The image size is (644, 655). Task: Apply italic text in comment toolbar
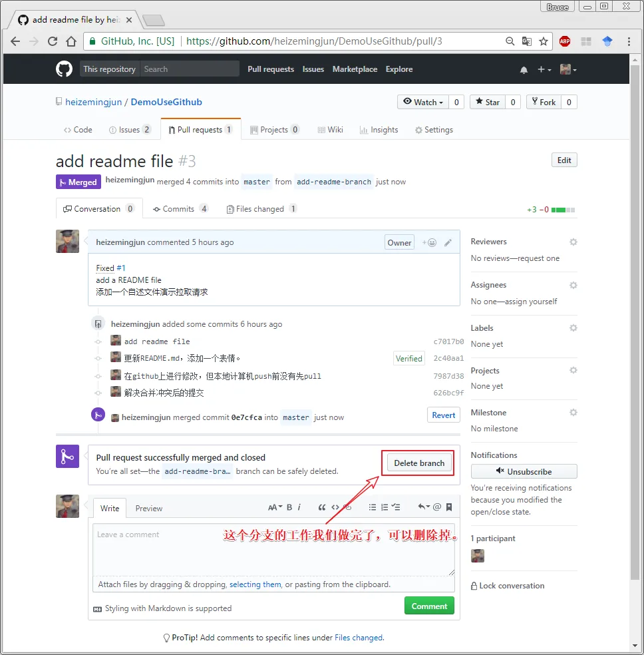click(x=299, y=507)
